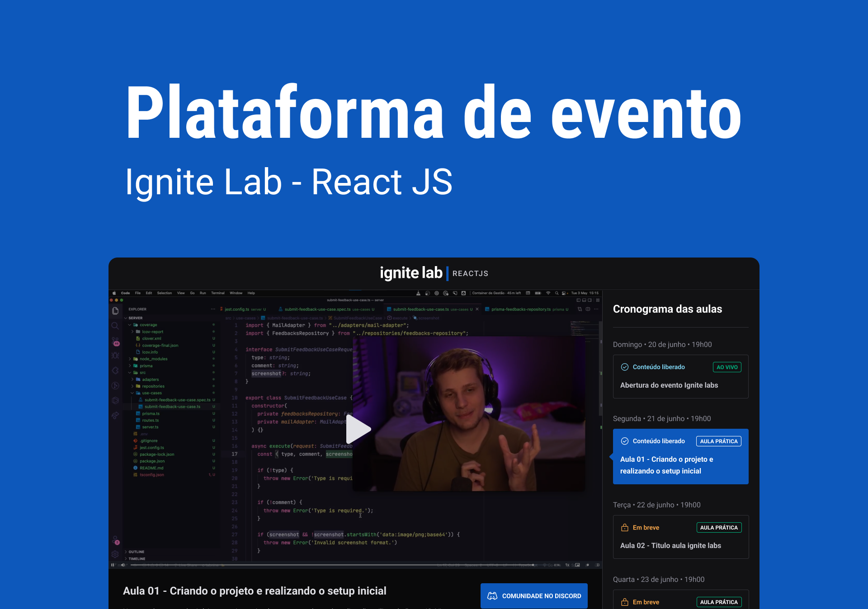Image resolution: width=868 pixels, height=609 pixels.
Task: Pause video using the player pause control
Action: pos(113,565)
